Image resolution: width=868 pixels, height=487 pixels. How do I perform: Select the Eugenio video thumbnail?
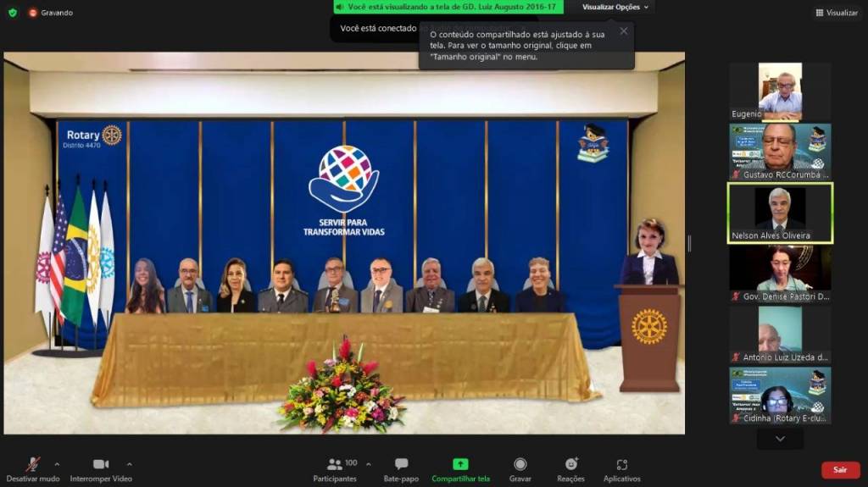pos(780,91)
